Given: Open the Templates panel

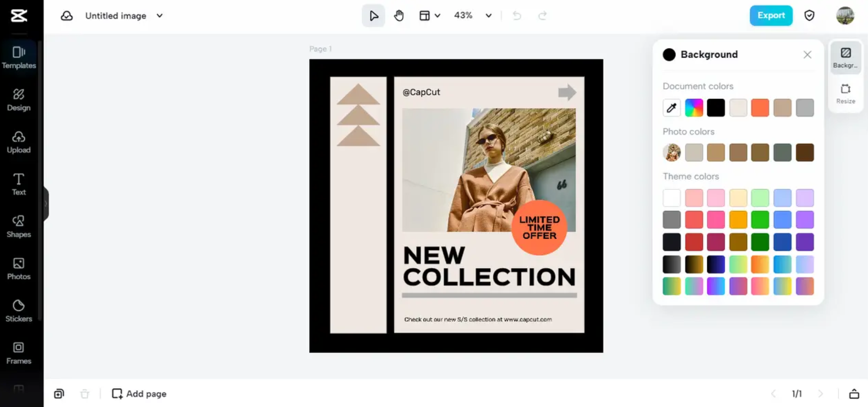Looking at the screenshot, I should tap(19, 57).
